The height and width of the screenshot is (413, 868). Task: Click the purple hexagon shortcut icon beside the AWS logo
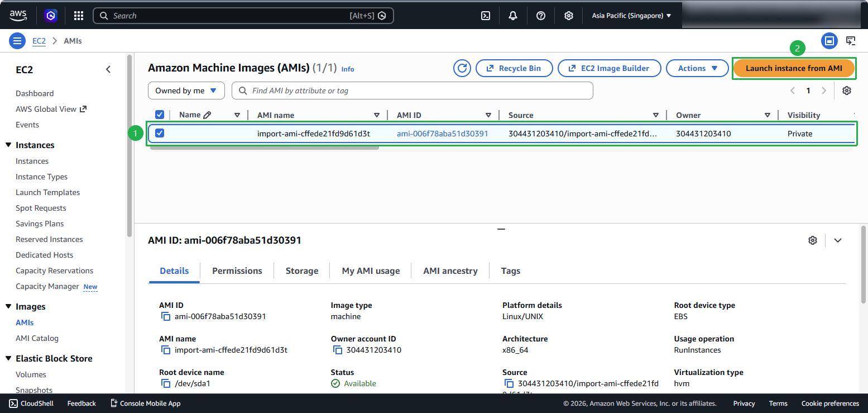point(51,16)
